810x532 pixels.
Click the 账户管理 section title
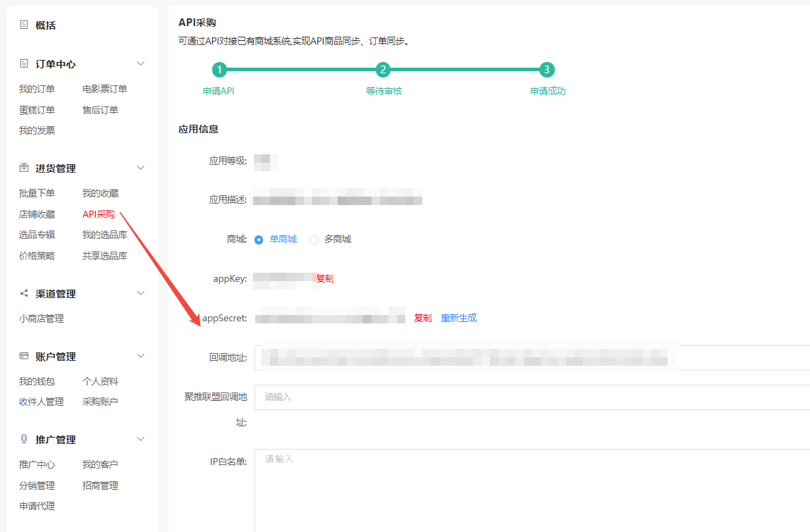55,357
